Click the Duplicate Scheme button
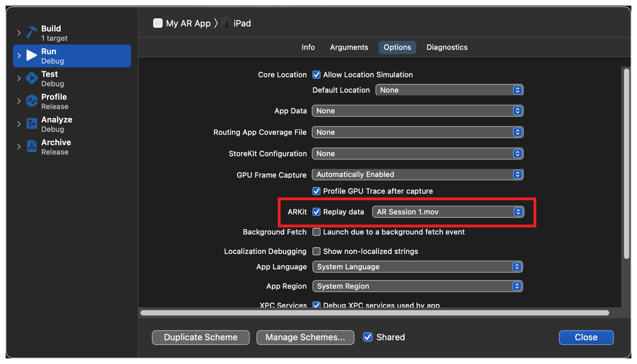This screenshot has height=364, width=637. [200, 337]
